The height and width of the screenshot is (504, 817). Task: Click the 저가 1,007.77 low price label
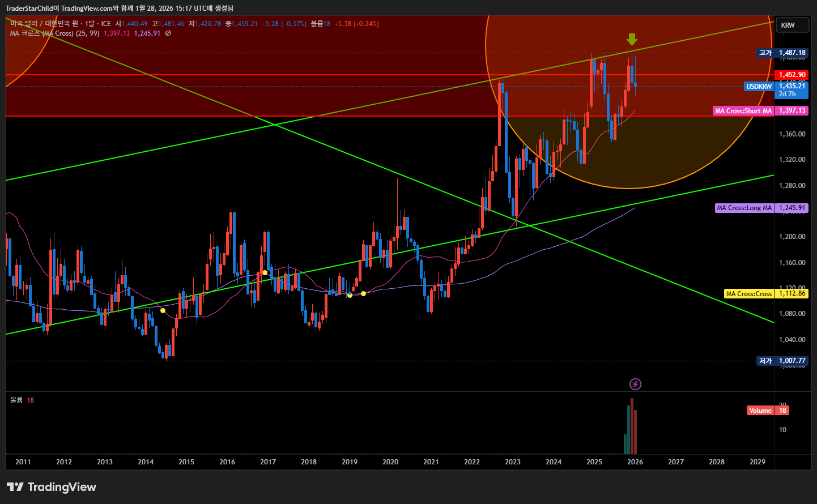pyautogui.click(x=782, y=361)
